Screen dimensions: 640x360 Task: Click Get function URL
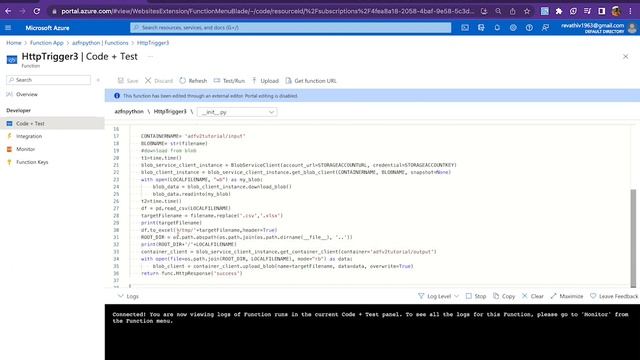click(311, 81)
